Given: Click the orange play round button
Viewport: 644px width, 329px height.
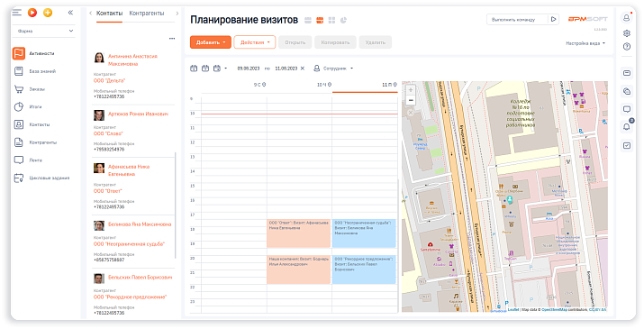Looking at the screenshot, I should click(32, 13).
